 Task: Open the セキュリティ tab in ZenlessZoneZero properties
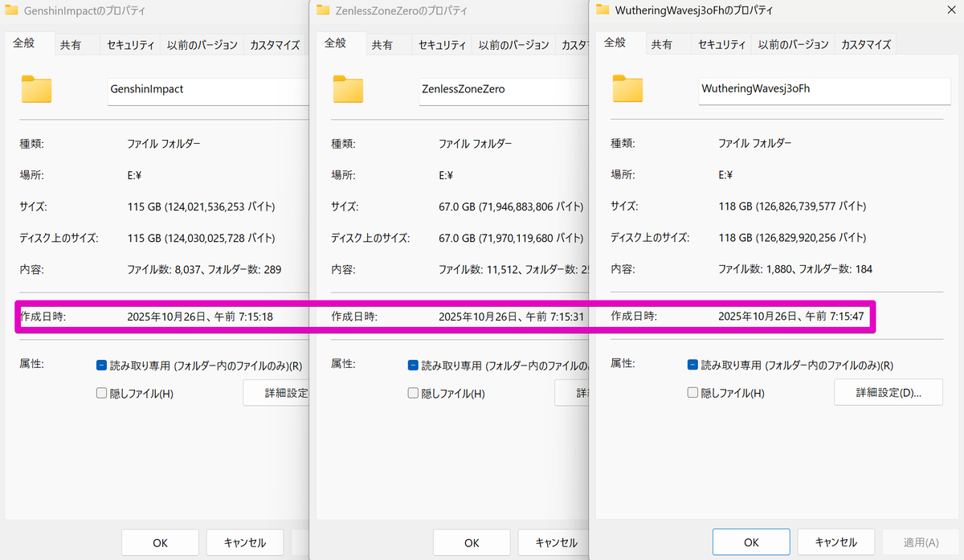(443, 45)
